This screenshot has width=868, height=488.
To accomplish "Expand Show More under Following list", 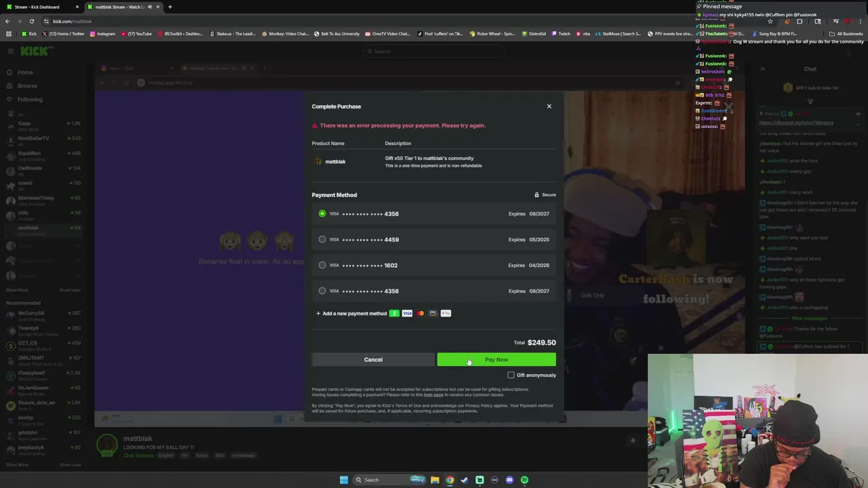I will pos(17,290).
